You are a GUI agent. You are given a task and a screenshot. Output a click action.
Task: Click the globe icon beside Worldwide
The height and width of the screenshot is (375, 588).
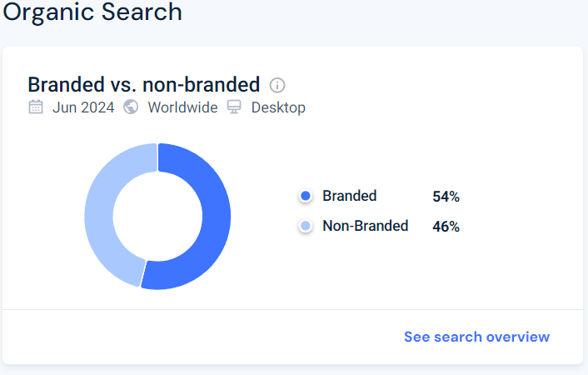(x=131, y=107)
